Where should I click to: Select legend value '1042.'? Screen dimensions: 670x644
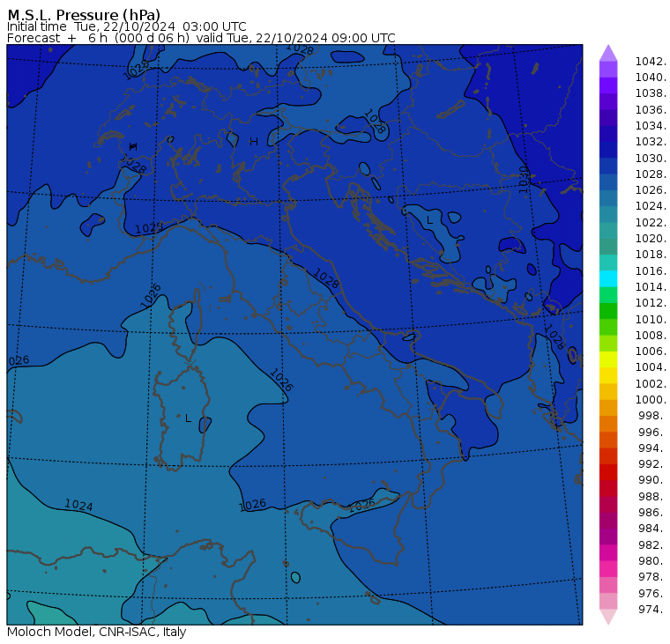[x=651, y=62]
